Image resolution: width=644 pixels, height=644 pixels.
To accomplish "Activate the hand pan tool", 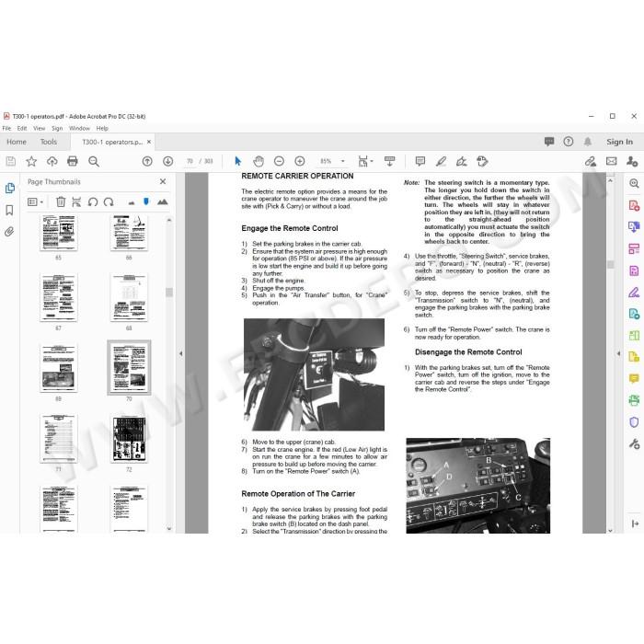I will [x=259, y=161].
